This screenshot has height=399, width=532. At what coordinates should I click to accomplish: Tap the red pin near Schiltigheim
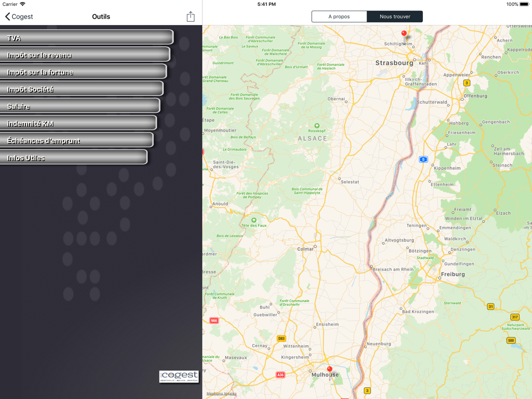[404, 34]
